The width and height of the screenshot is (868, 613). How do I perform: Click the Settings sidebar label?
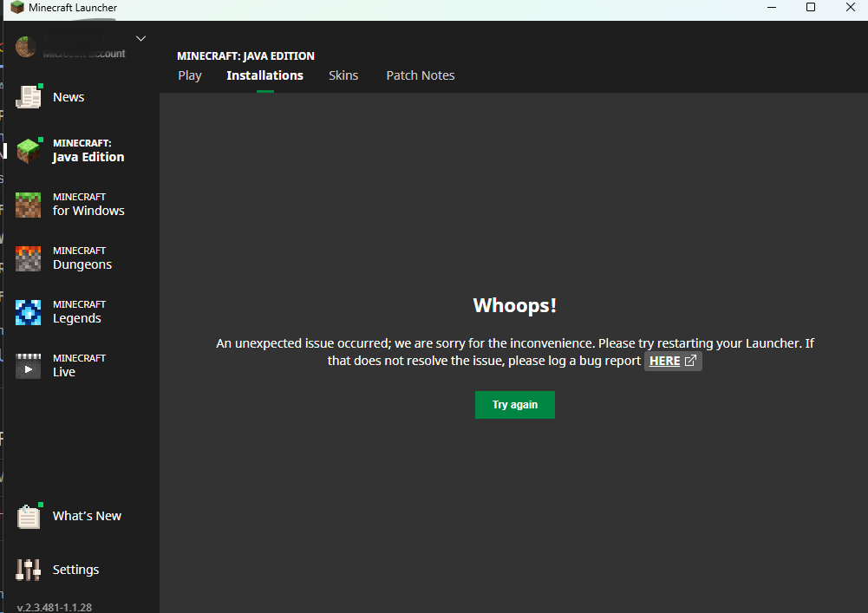[x=75, y=570]
